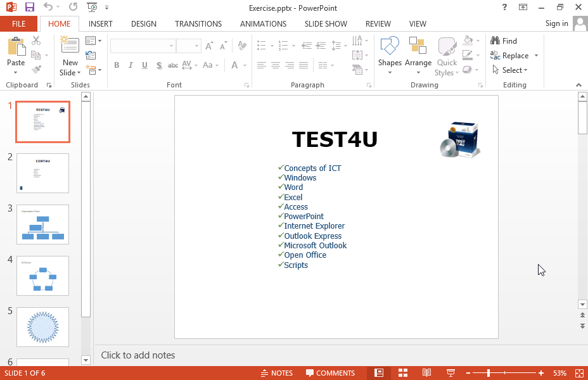Screen dimensions: 588x380
Task: Select slide 5 starburst thumbnail
Action: pyautogui.click(x=42, y=327)
